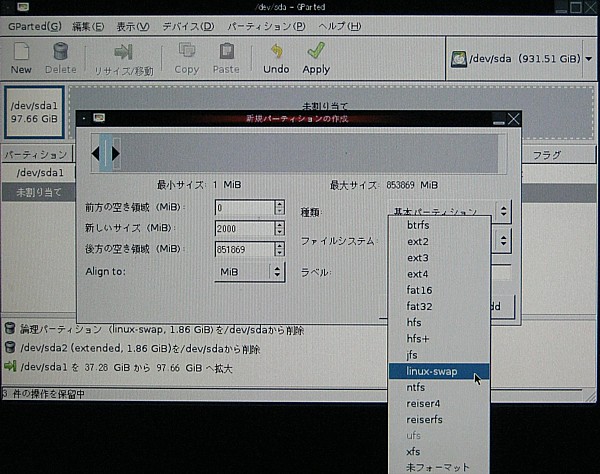This screenshot has height=474, width=600.
Task: Click the left resize arrow handle in dialog
Action: pos(96,154)
